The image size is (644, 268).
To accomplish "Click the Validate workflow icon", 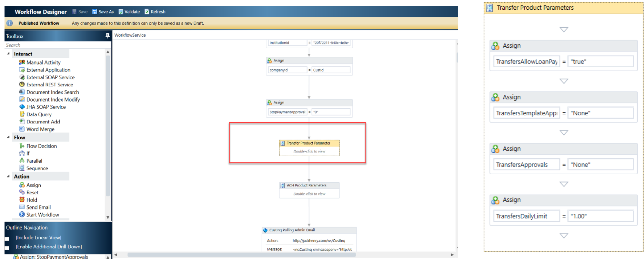I will pos(121,12).
